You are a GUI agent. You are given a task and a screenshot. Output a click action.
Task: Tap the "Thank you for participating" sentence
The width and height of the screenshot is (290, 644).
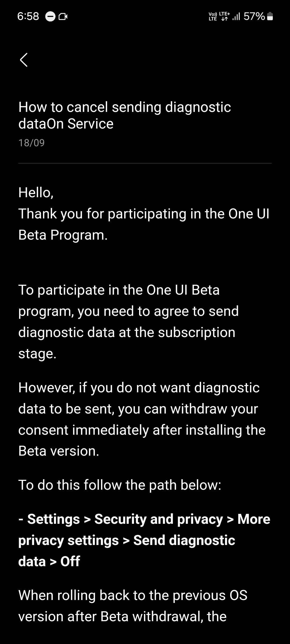144,224
